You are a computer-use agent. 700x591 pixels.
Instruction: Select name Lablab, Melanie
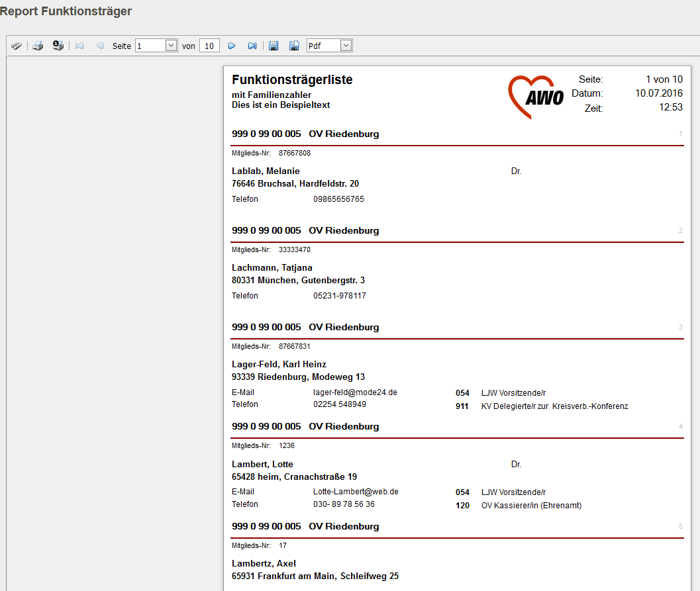pyautogui.click(x=266, y=171)
